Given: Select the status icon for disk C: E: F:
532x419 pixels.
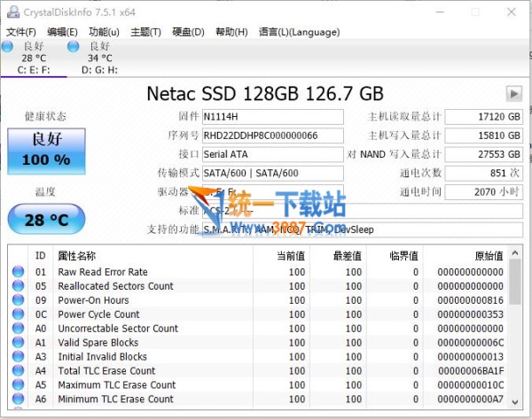Looking at the screenshot, I should [x=7, y=46].
